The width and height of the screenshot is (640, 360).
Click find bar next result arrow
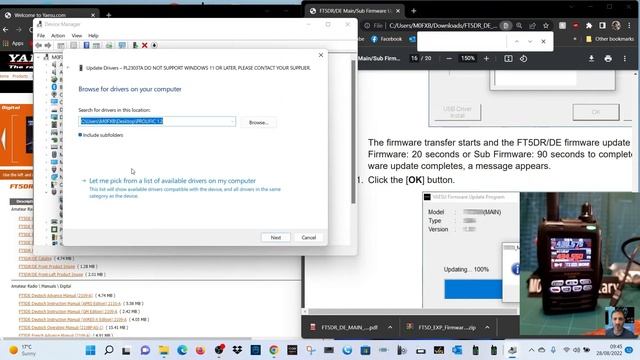point(530,41)
